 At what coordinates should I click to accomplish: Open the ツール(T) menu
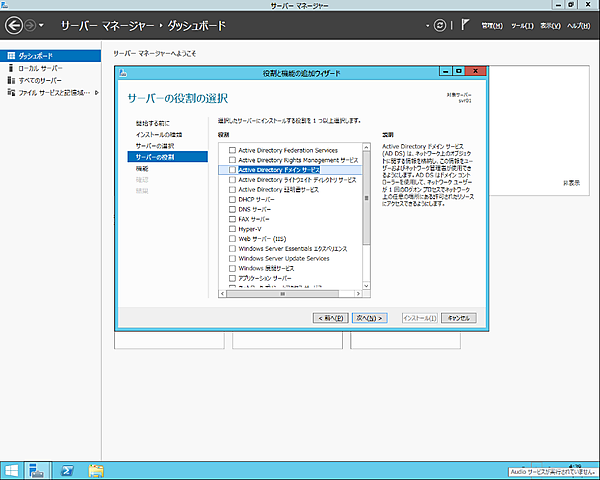(x=522, y=25)
